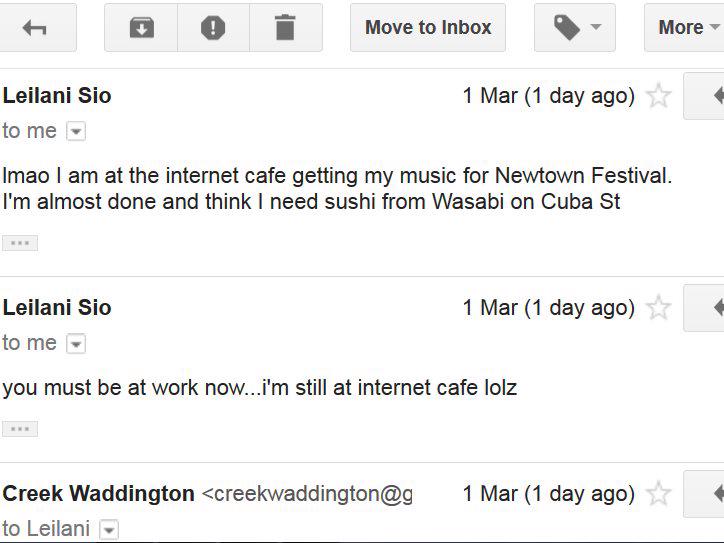Show details of first message recipients
The height and width of the screenshot is (543, 724).
click(x=76, y=132)
